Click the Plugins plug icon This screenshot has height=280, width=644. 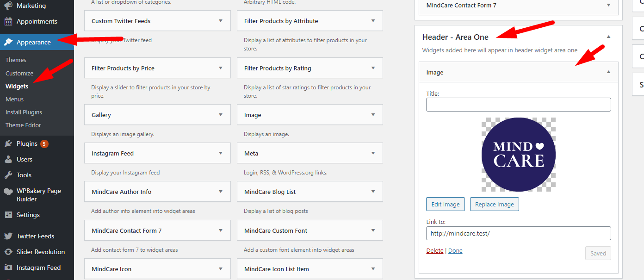(x=8, y=143)
